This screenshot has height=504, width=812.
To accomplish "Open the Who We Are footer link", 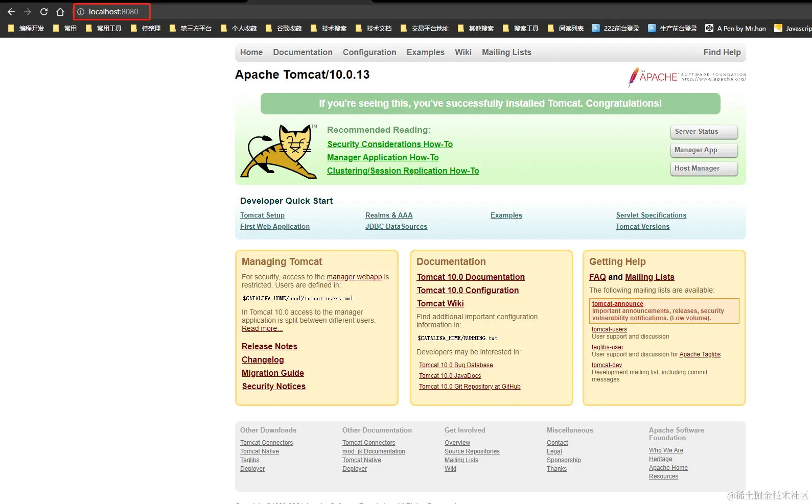I will coord(666,450).
